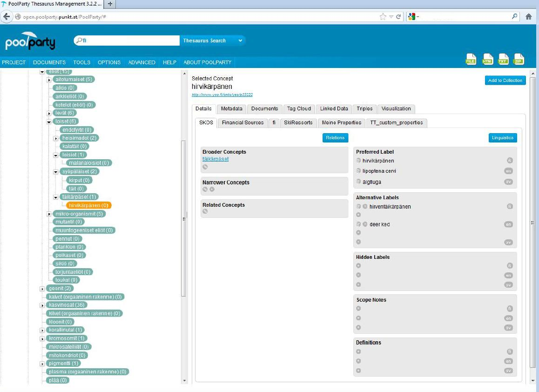Select the Financial Sources sub-tab

coord(243,123)
